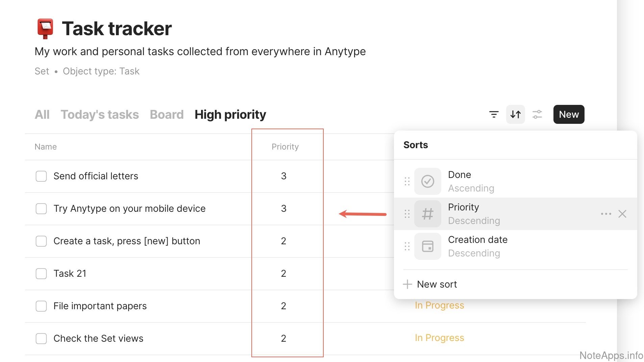Open the Priority sort three-dots menu
The image size is (644, 362).
pyautogui.click(x=606, y=214)
